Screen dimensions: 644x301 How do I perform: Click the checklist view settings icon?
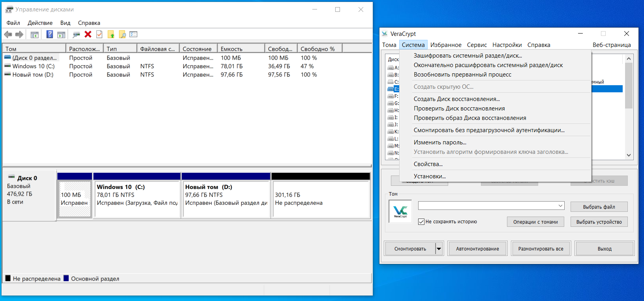point(133,34)
